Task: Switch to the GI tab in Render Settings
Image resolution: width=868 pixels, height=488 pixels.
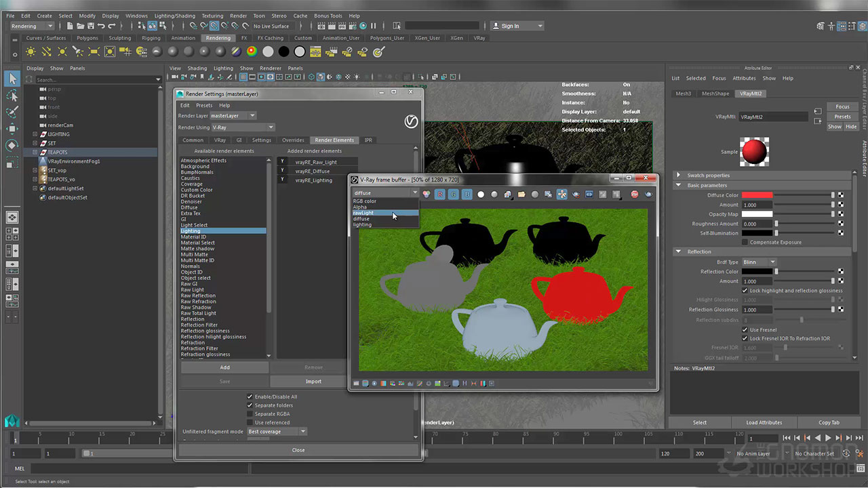Action: pyautogui.click(x=239, y=140)
